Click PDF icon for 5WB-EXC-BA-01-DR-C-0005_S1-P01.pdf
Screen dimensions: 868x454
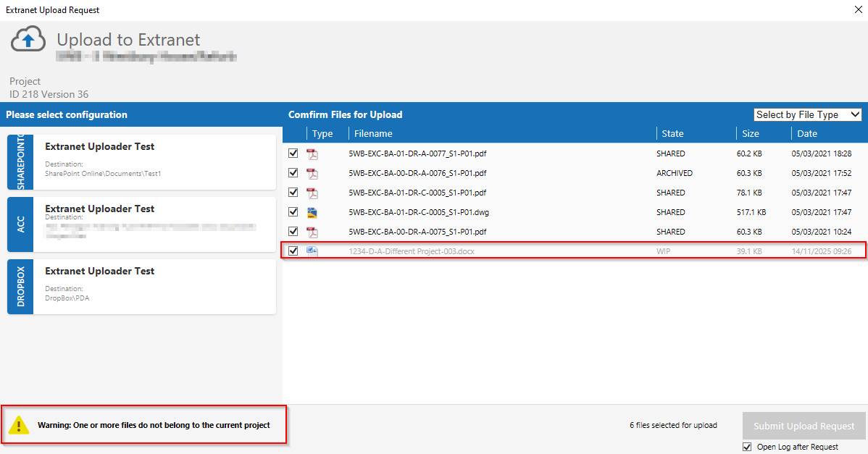coord(312,193)
